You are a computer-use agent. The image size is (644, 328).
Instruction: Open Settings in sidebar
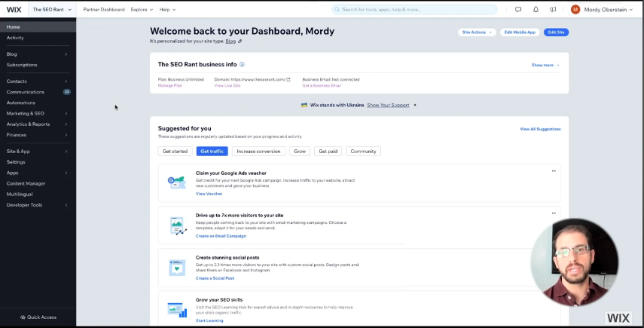point(38,162)
